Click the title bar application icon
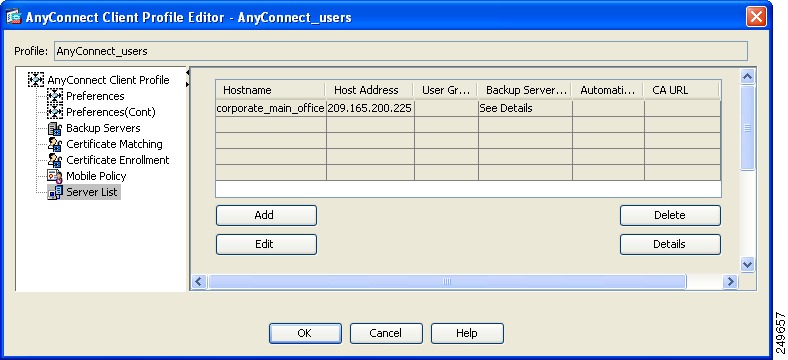The image size is (788, 360). [x=14, y=17]
